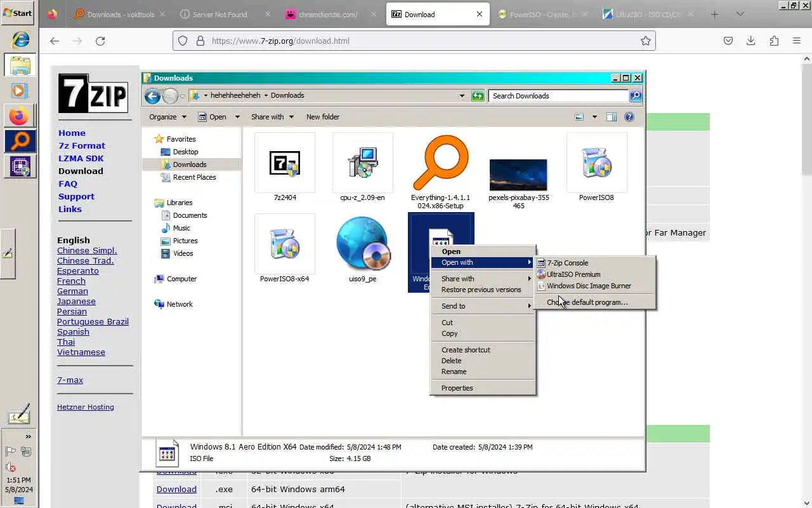Open the Firefox hamburger application menu
This screenshot has height=508, width=812.
(797, 41)
